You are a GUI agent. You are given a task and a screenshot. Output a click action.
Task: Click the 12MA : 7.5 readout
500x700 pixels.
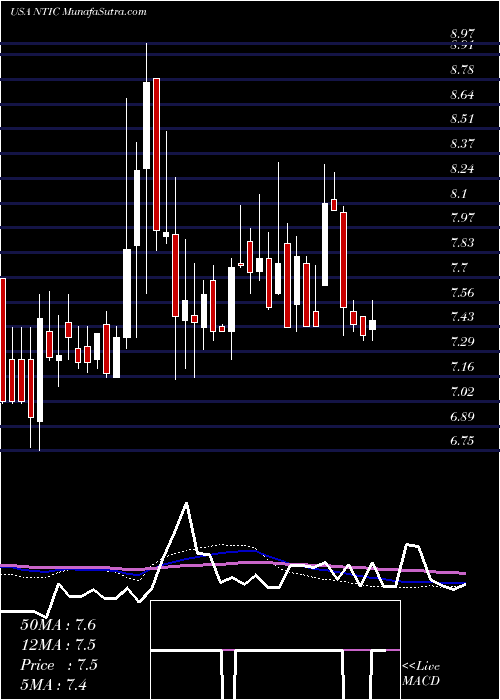(x=58, y=645)
